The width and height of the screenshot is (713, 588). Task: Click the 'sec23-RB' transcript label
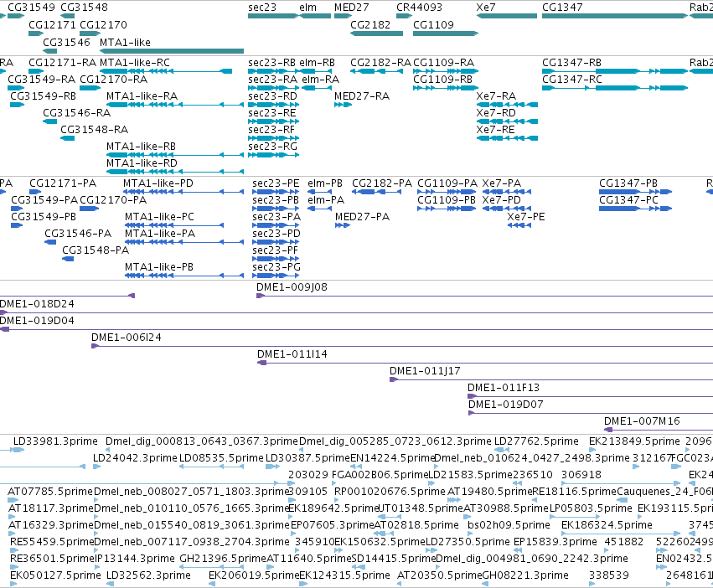[x=272, y=62]
